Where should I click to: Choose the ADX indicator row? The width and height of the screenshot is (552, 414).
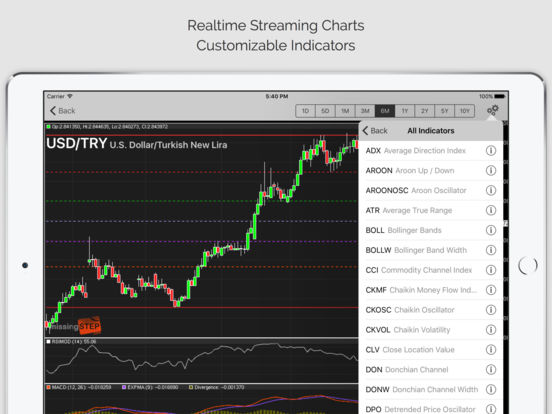pos(430,151)
